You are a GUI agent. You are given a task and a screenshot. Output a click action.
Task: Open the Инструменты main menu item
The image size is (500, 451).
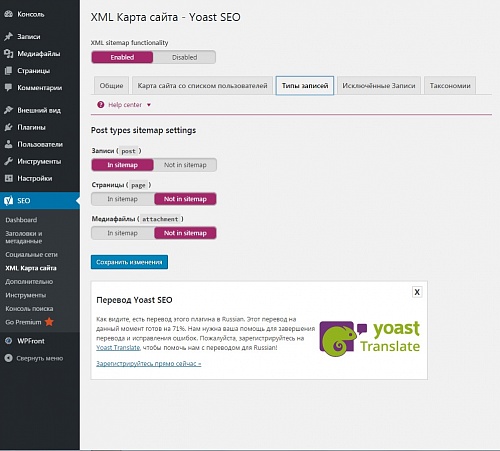tap(40, 161)
